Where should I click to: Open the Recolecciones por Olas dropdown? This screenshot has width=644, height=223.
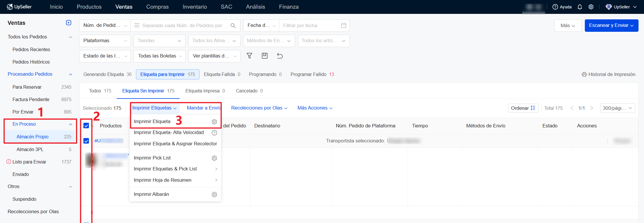click(x=259, y=108)
